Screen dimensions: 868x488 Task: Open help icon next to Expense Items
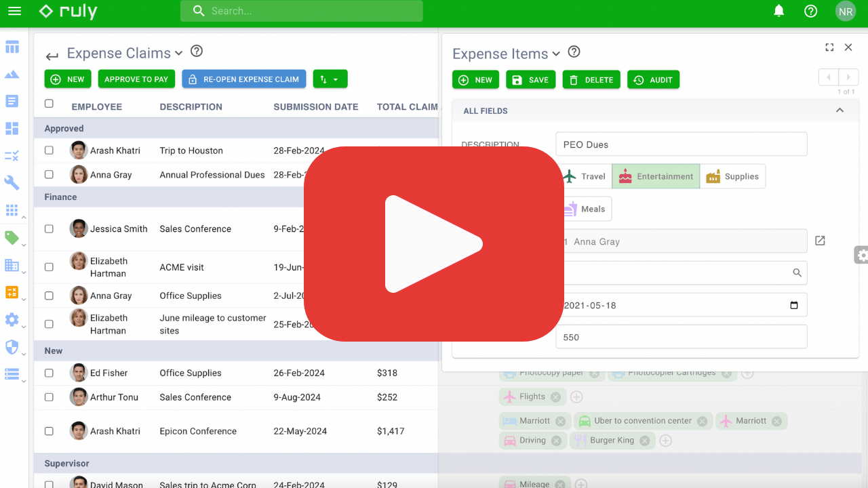(x=574, y=52)
